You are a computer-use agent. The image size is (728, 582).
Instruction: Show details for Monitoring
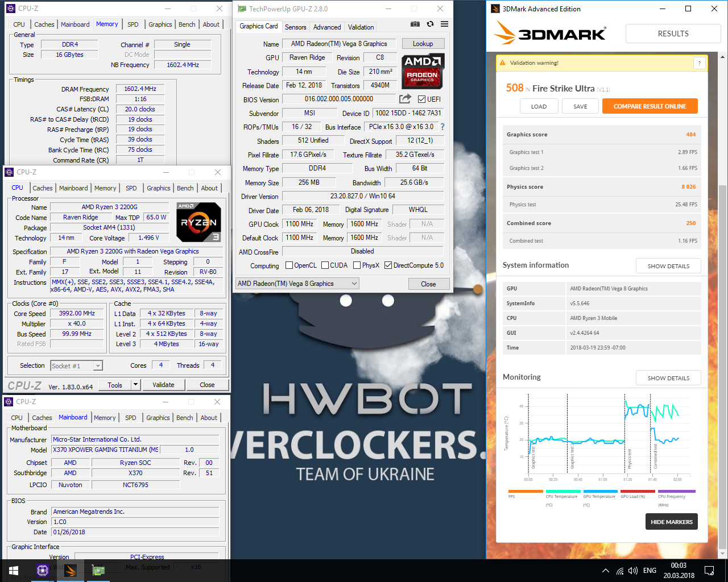668,378
